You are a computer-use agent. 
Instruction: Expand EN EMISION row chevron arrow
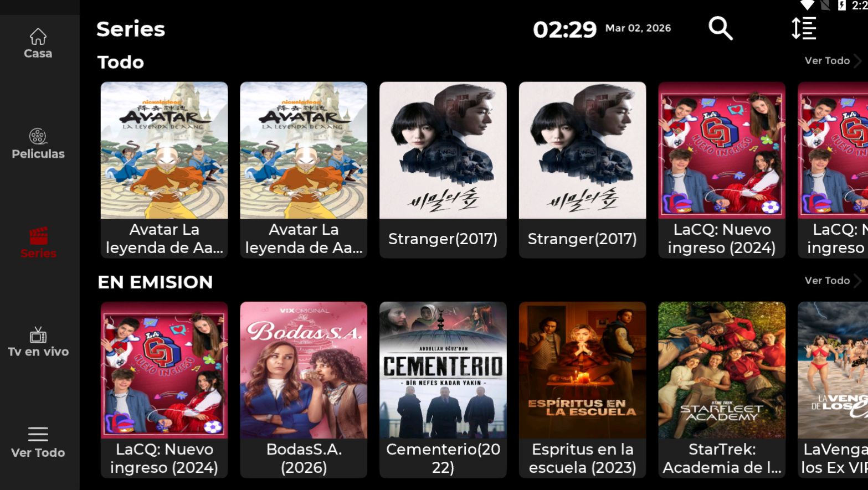click(x=857, y=281)
